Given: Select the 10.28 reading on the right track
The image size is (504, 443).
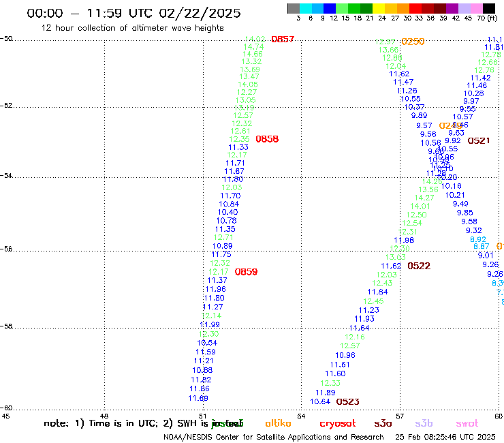Looking at the screenshot, I should point(473,93).
